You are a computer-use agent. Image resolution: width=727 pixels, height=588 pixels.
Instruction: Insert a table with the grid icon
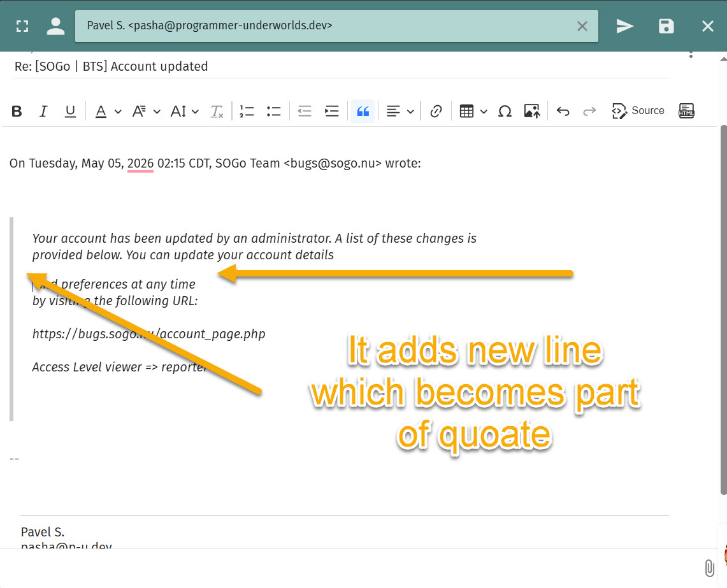[466, 111]
